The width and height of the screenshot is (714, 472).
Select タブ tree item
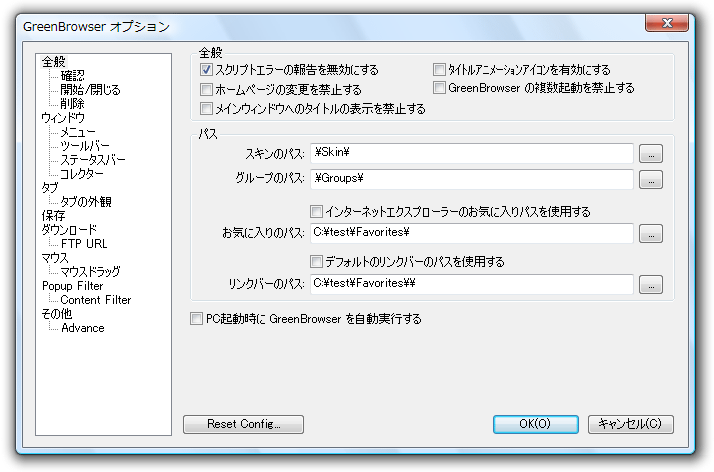(x=50, y=188)
